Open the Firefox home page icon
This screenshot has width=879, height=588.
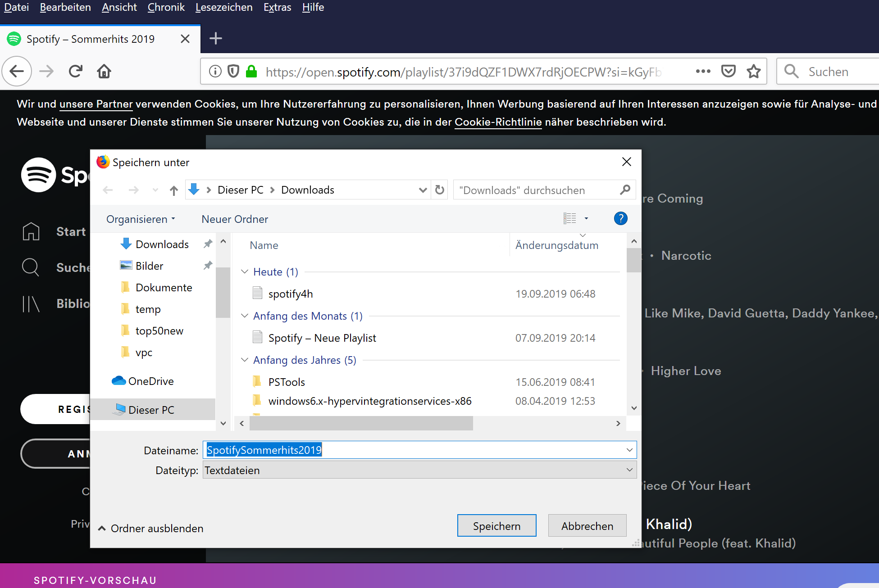coord(104,71)
